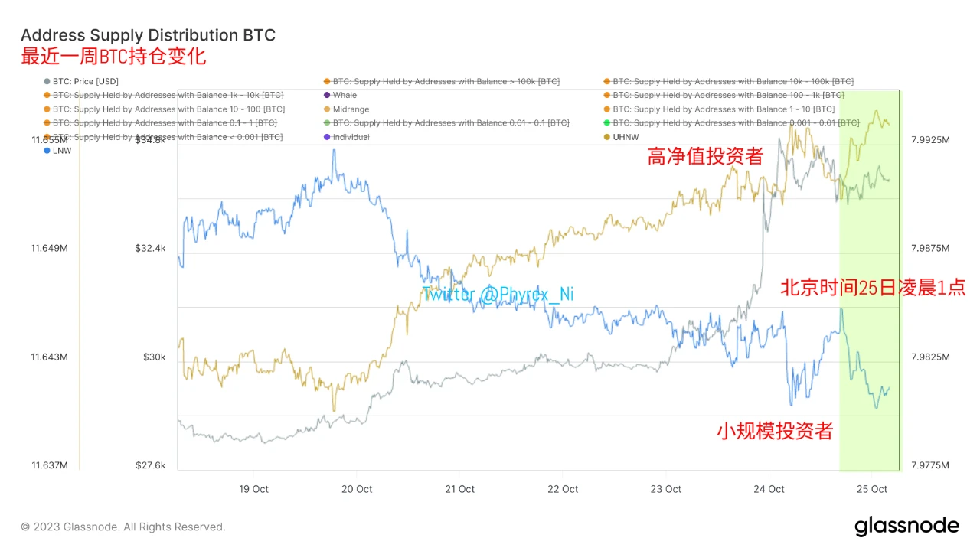The image size is (980, 551).
Task: Toggle the UHNW legend series
Action: (626, 137)
